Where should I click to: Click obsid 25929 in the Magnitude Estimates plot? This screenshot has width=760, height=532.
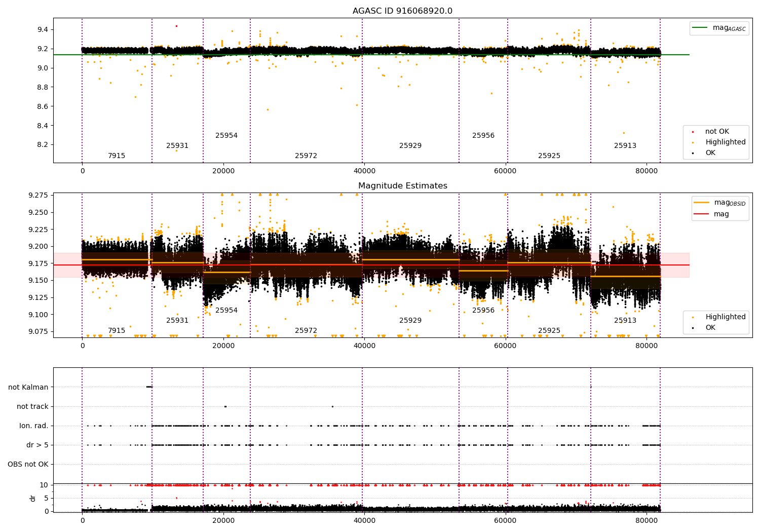click(x=410, y=321)
